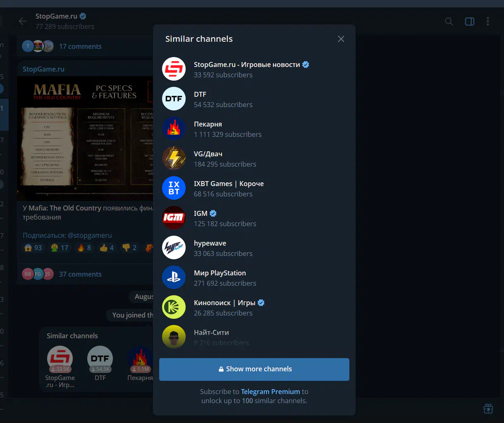The width and height of the screenshot is (504, 423).
Task: Open the DTF channel avatar in list
Action: coord(174,99)
